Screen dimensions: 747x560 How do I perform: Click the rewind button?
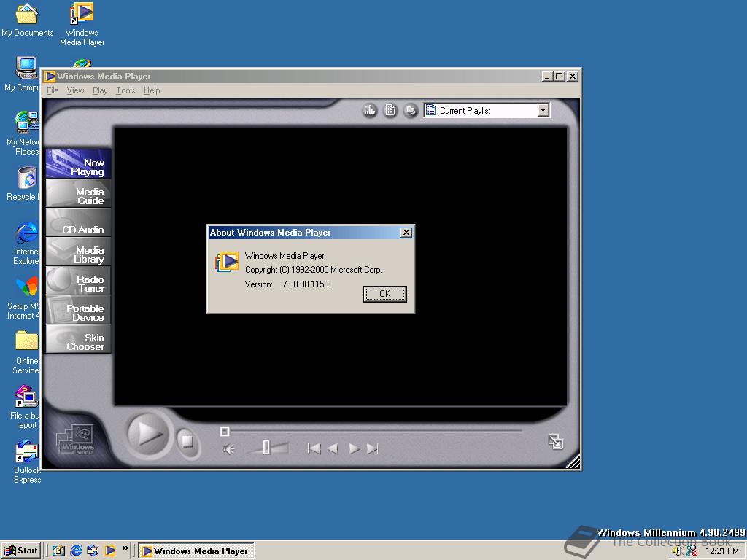[x=333, y=448]
